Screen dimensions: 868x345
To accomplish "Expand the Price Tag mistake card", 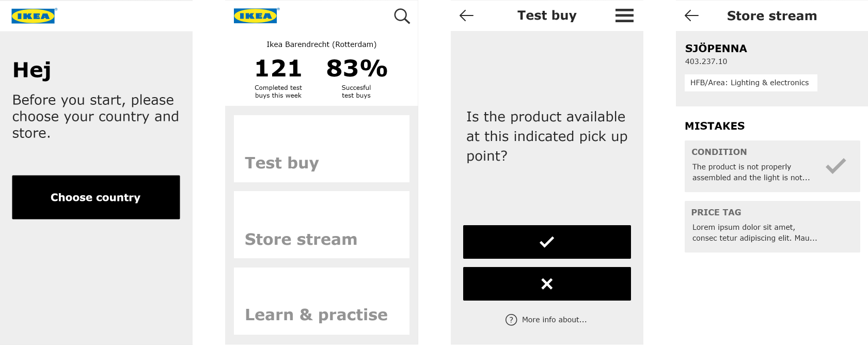I will [772, 227].
